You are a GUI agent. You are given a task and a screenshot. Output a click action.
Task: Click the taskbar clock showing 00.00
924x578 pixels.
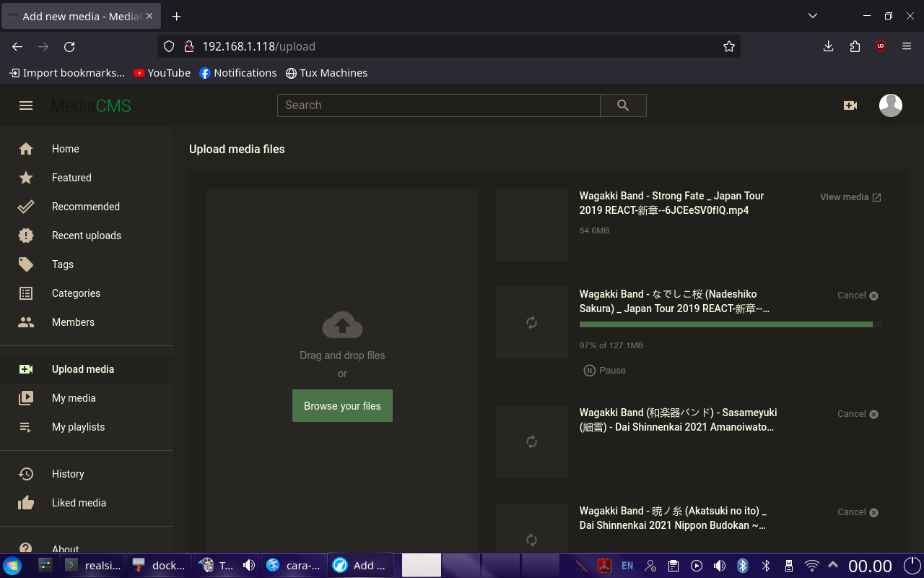point(870,566)
